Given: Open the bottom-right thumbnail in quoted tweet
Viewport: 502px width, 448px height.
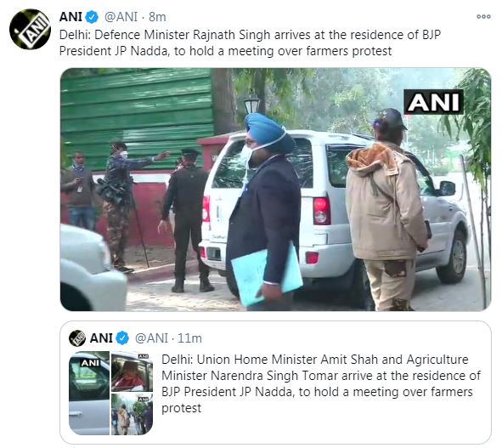Looking at the screenshot, I should pyautogui.click(x=132, y=414).
